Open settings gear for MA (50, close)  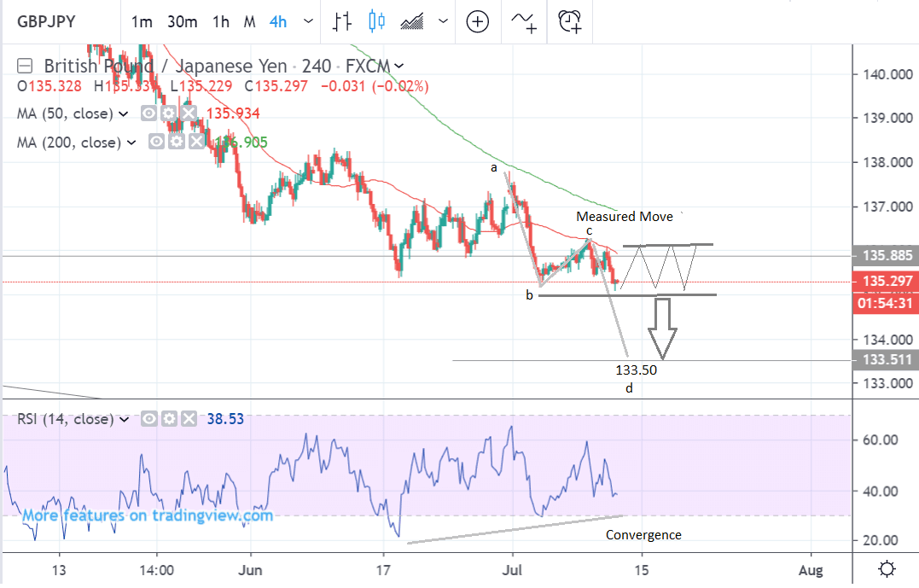click(170, 114)
